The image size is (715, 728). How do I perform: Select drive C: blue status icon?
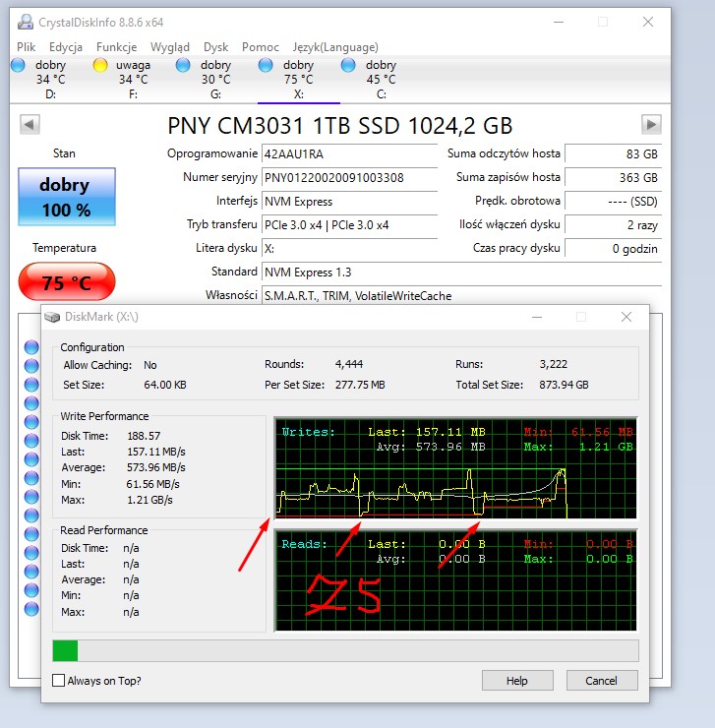click(348, 65)
